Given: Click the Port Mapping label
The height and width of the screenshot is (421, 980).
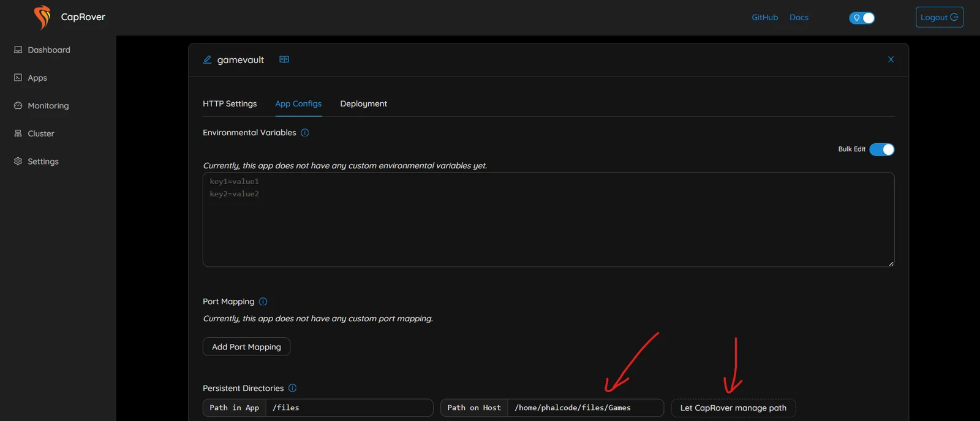Looking at the screenshot, I should pos(228,302).
